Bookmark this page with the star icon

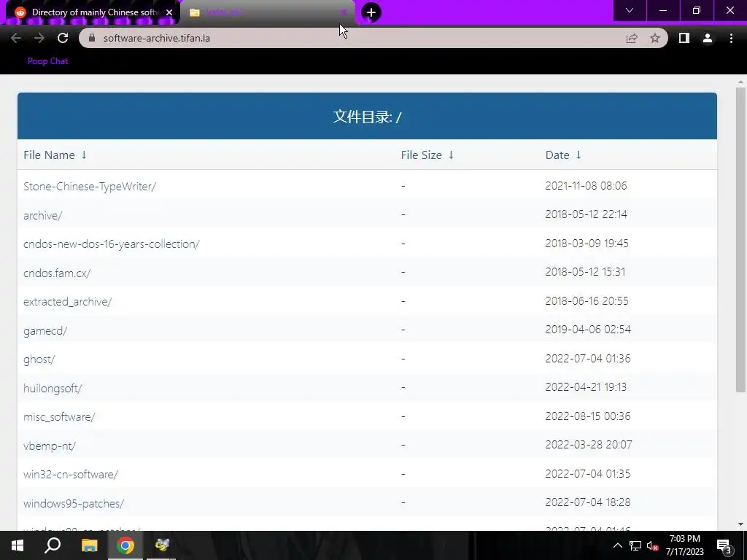tap(655, 38)
